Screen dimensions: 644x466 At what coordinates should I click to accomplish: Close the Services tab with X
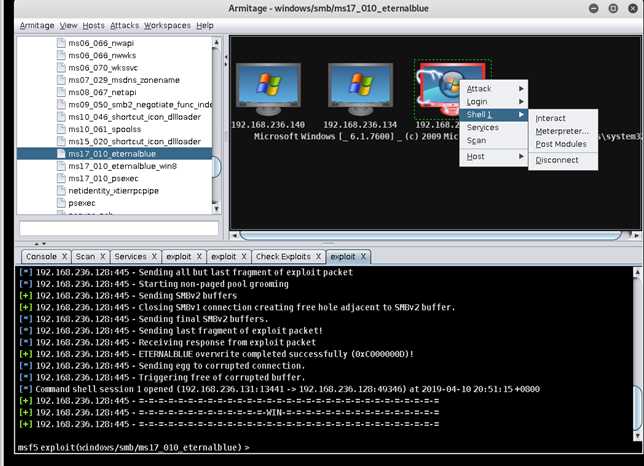click(x=154, y=256)
